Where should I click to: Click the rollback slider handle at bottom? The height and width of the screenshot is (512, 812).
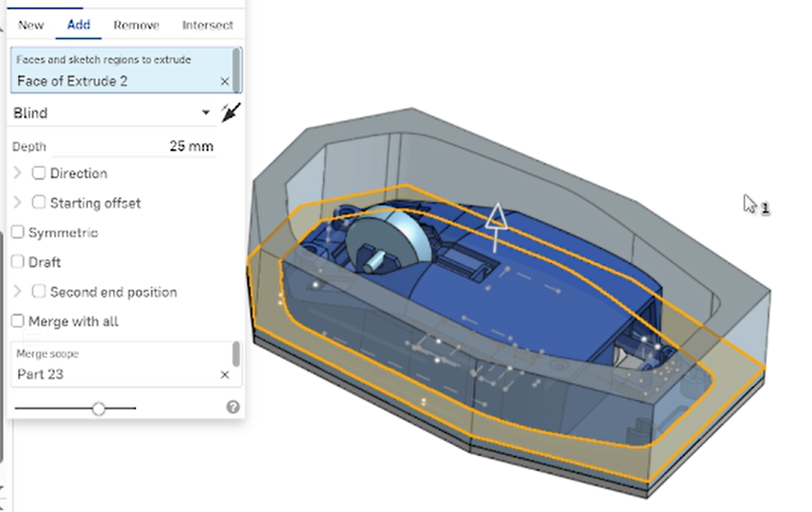(98, 409)
